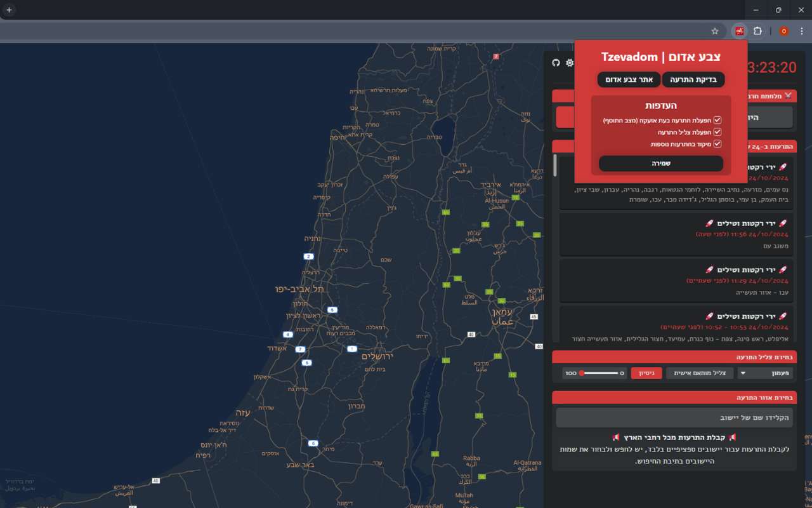Click the route 45 shield east of עמאן

[x=534, y=316]
